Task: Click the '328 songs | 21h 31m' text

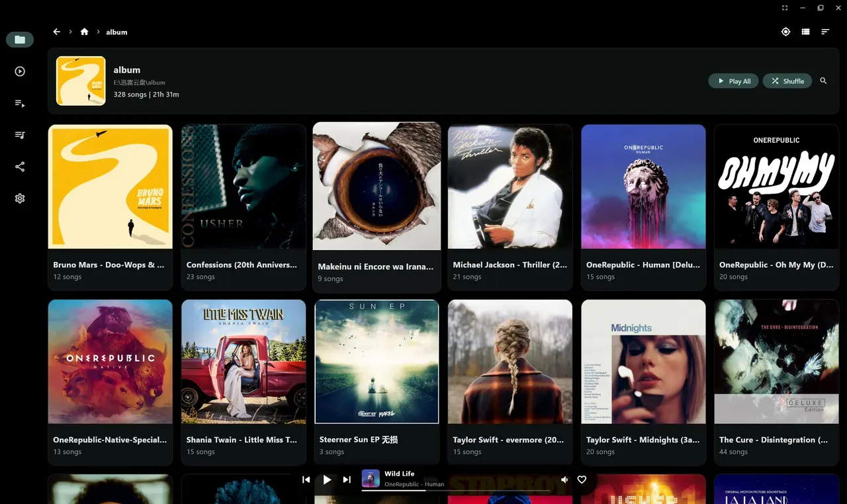Action: pos(146,95)
